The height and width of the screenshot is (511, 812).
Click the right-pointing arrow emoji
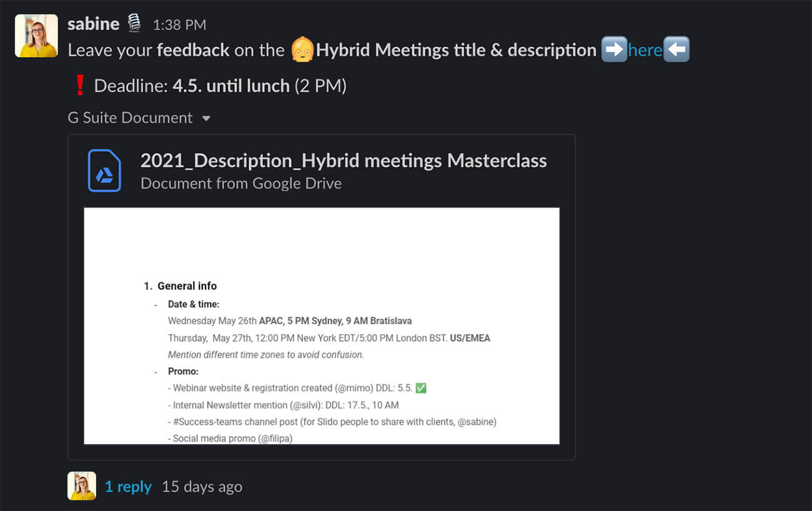[x=614, y=50]
